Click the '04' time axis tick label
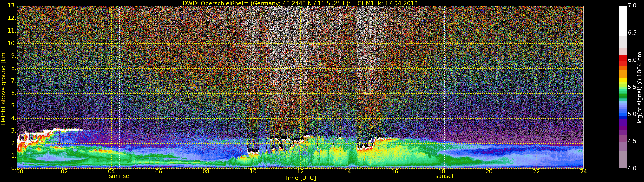 [111, 171]
